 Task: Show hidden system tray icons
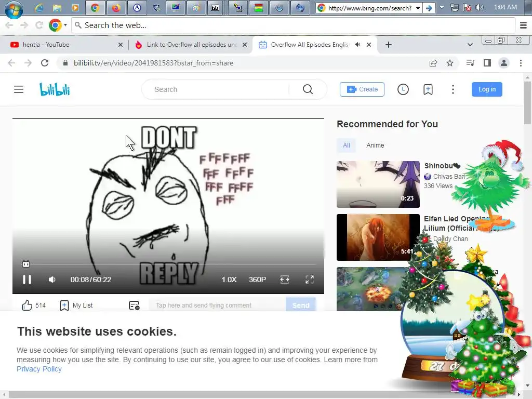click(x=442, y=7)
